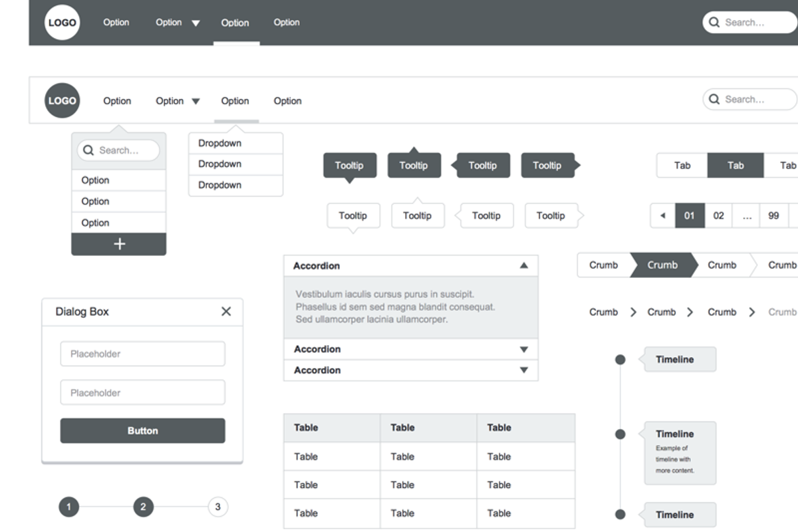Click dark Tooltip with arrow pointing left
This screenshot has width=798, height=532.
pos(480,166)
